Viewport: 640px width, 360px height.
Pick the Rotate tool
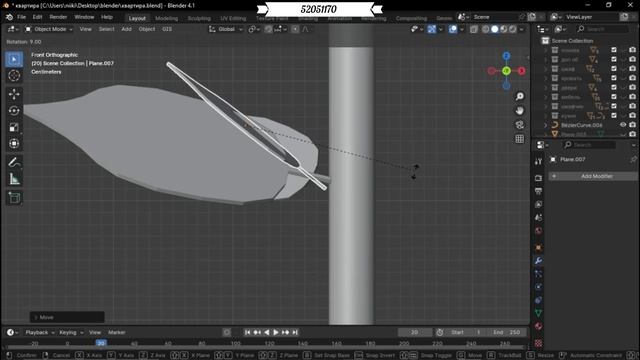click(x=14, y=111)
